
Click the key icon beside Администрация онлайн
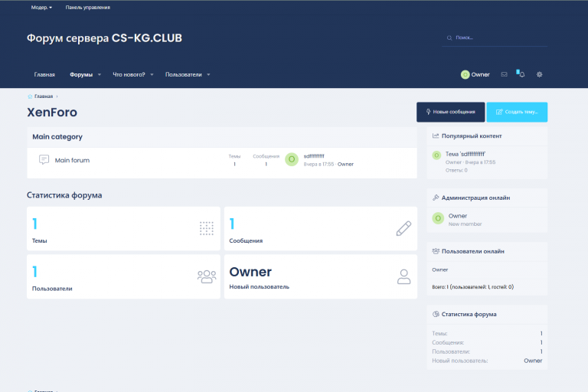coord(436,198)
